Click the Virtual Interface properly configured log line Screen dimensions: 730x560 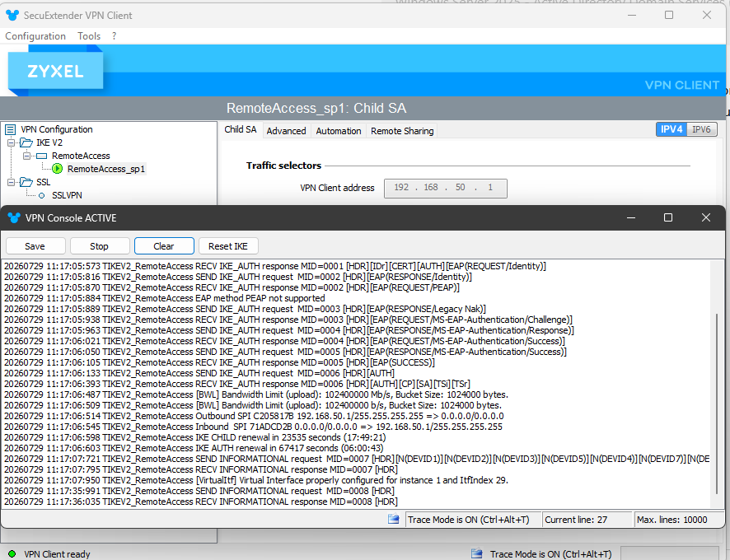click(256, 480)
